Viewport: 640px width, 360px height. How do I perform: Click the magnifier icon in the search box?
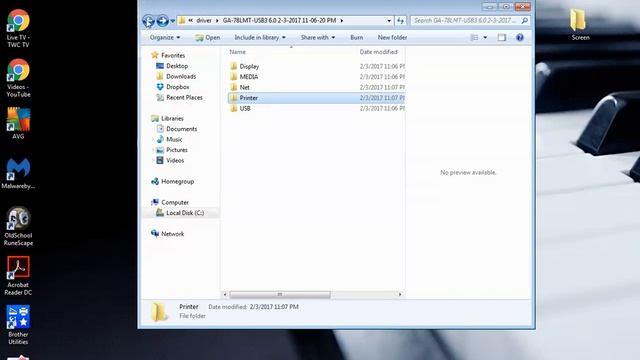coord(525,20)
